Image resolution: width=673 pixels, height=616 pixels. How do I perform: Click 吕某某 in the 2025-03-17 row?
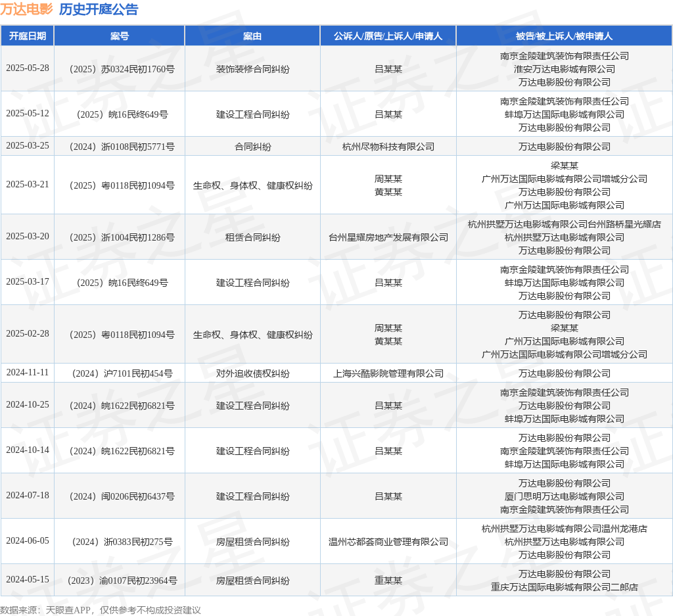tap(388, 283)
